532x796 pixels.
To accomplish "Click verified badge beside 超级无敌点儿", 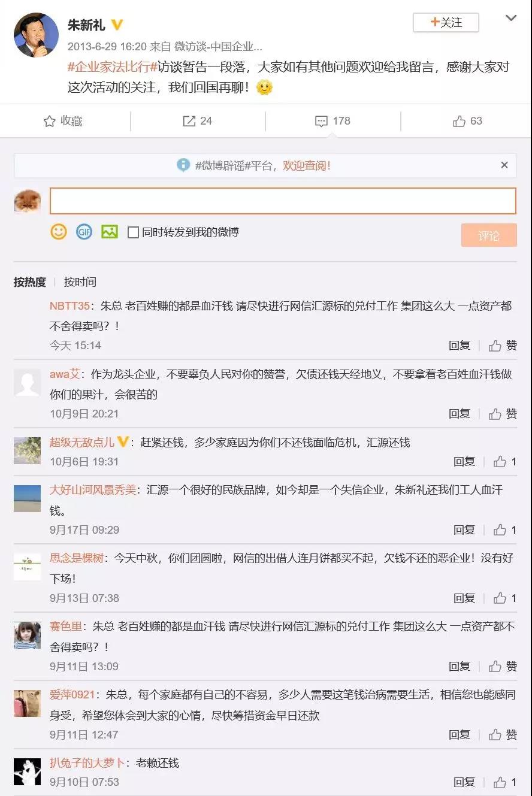I will point(122,442).
